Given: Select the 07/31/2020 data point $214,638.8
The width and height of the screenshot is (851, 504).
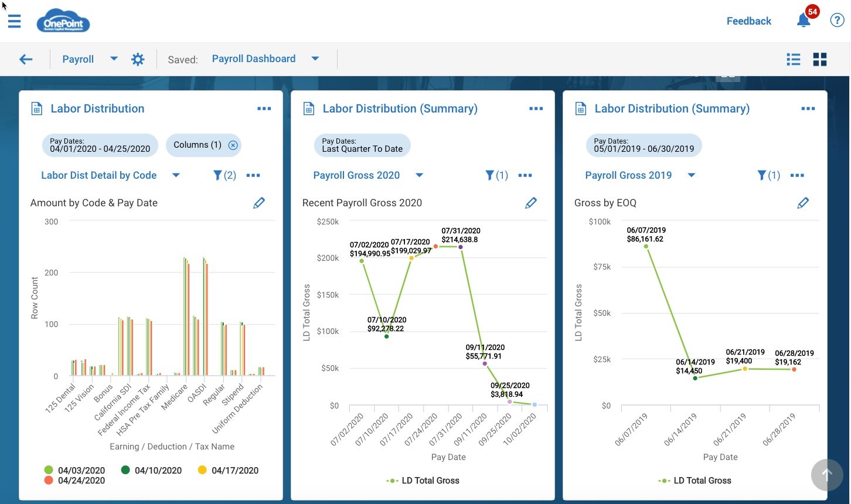Looking at the screenshot, I should point(461,247).
